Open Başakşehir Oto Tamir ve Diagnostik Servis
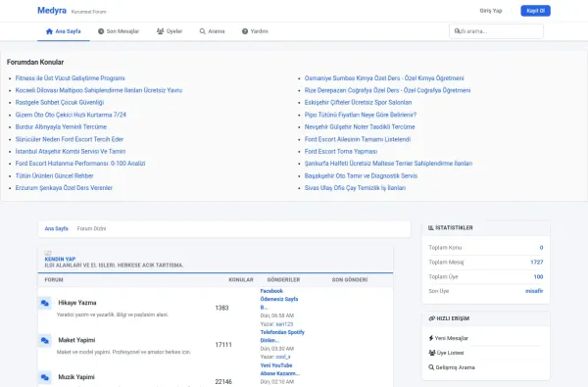 (361, 175)
